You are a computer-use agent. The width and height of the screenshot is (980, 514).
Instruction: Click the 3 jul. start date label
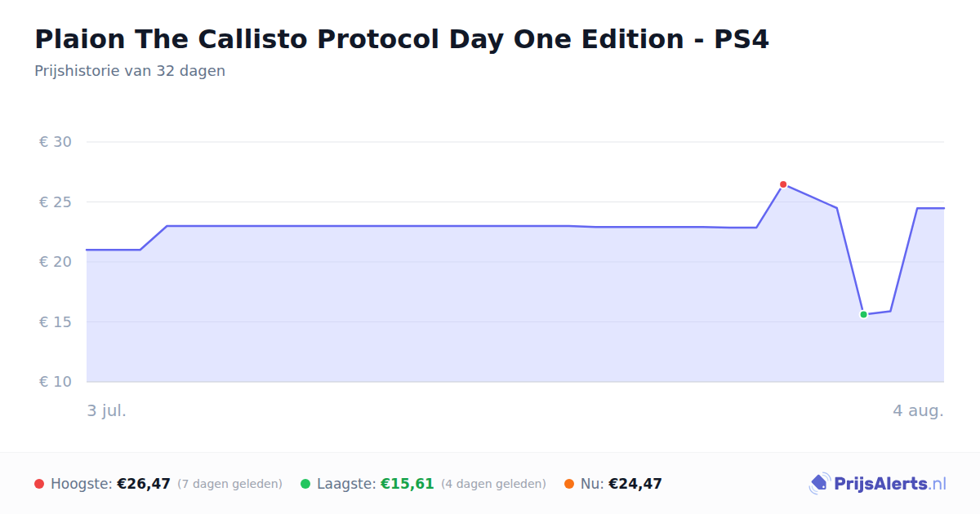tap(107, 410)
